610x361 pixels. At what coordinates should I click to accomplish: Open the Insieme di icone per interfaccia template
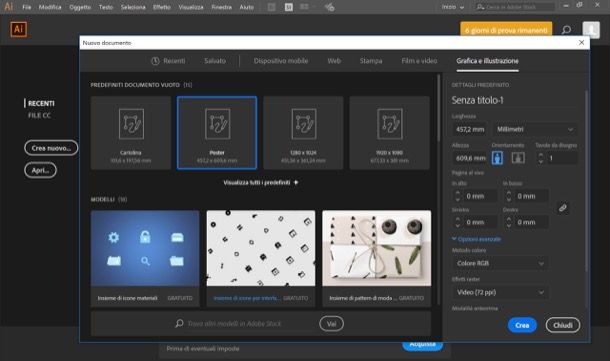click(x=261, y=259)
